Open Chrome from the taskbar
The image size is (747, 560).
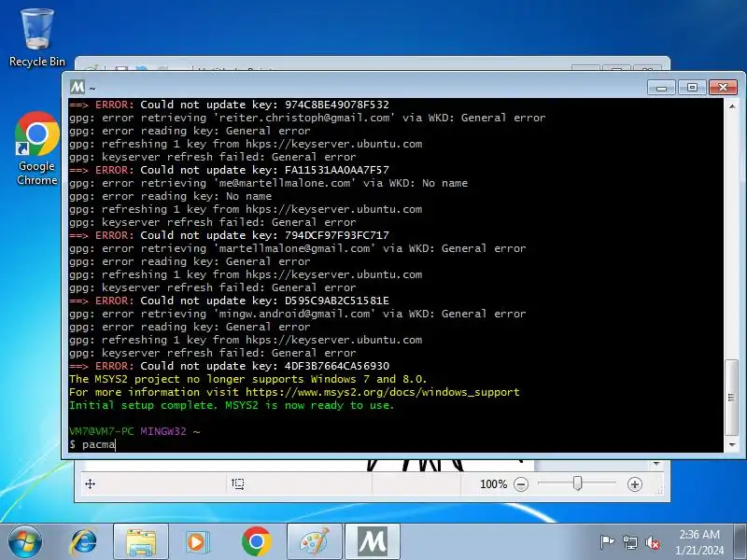coord(256,541)
